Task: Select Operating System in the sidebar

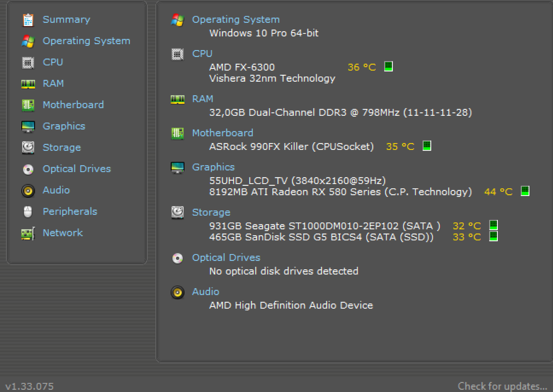Action: [86, 41]
